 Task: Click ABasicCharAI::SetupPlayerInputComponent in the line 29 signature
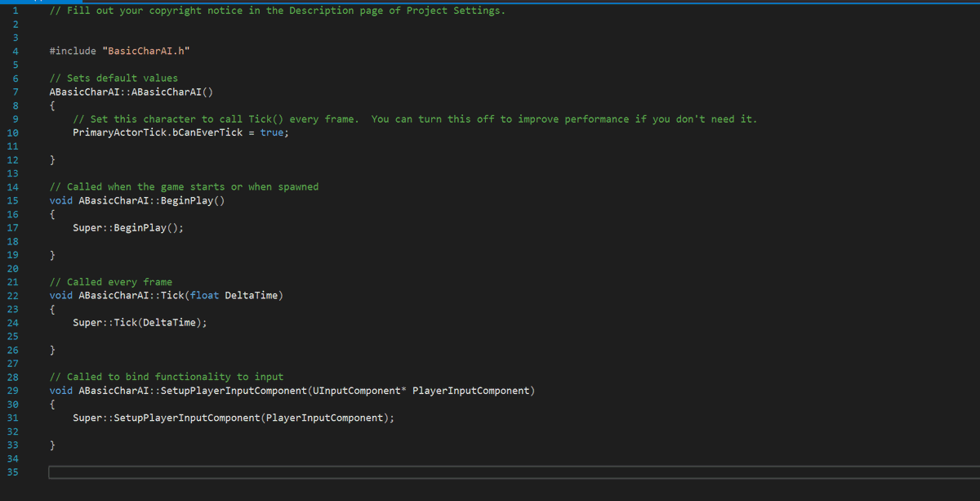coord(192,391)
